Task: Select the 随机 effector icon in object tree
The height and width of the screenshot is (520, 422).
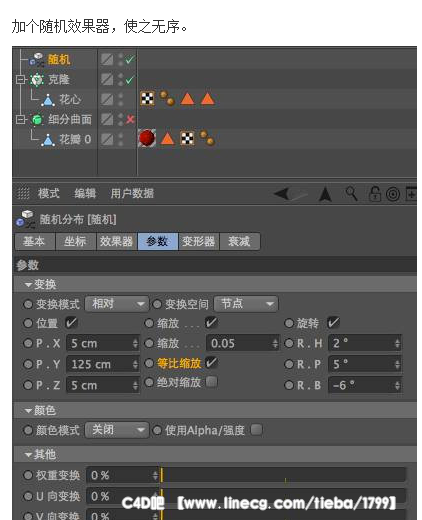Action: pos(36,59)
